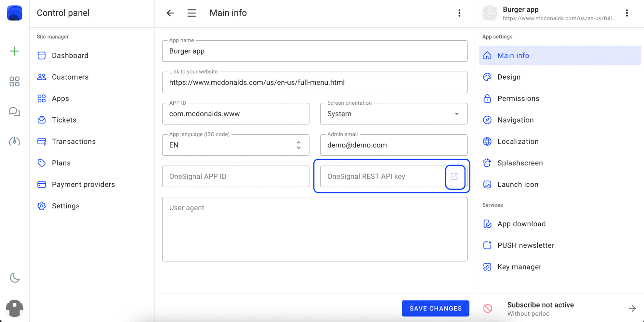The width and height of the screenshot is (644, 322).
Task: Open the hamburger menu icon
Action: pos(192,13)
